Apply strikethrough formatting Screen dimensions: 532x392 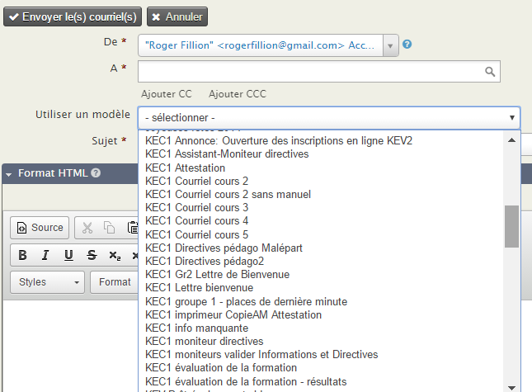coord(92,255)
